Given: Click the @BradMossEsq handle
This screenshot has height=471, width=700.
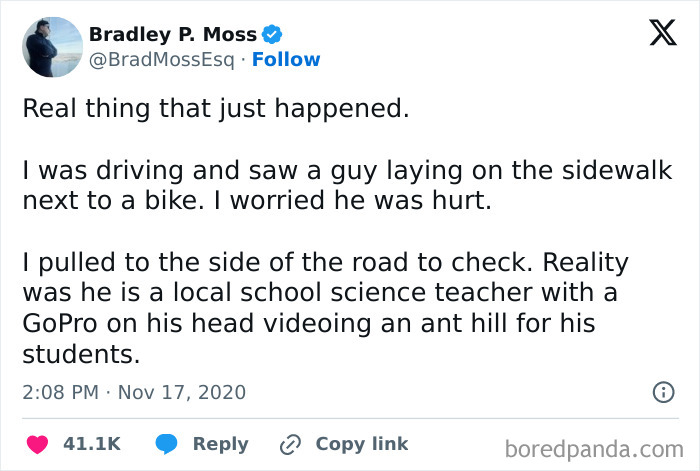Looking at the screenshot, I should [x=161, y=60].
